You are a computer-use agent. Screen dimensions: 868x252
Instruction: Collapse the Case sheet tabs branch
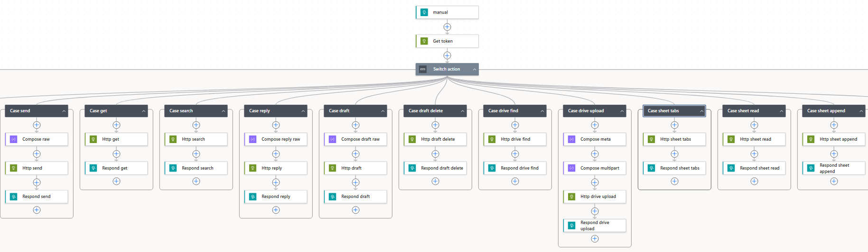702,111
